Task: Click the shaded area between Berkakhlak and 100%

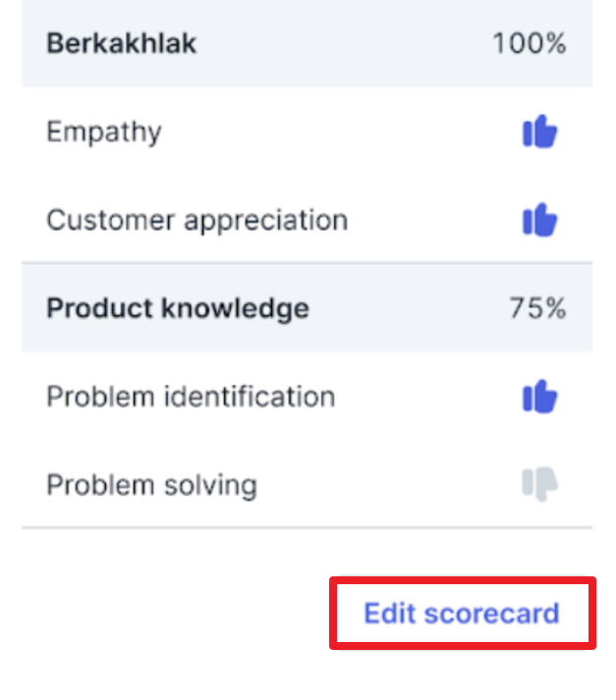Action: coord(344,43)
